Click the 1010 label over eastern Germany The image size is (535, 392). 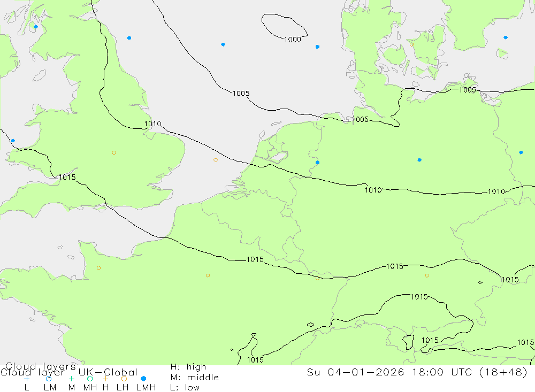496,192
